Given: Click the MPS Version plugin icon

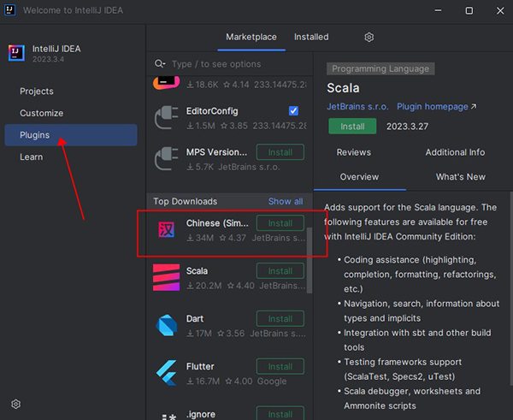Looking at the screenshot, I should [x=167, y=159].
